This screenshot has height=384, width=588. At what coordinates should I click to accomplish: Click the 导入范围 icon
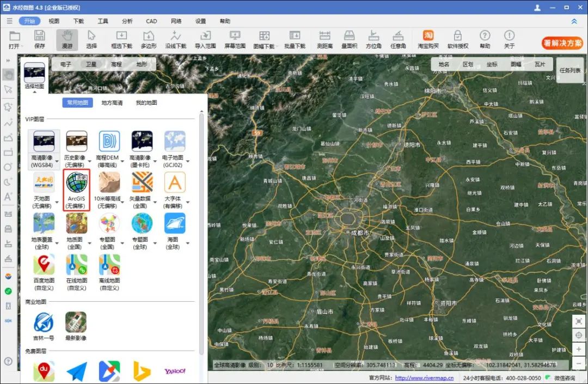(205, 40)
